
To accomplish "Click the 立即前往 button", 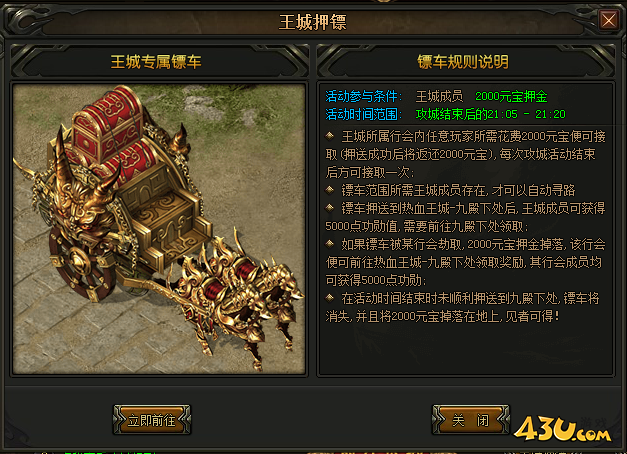I will pos(152,420).
